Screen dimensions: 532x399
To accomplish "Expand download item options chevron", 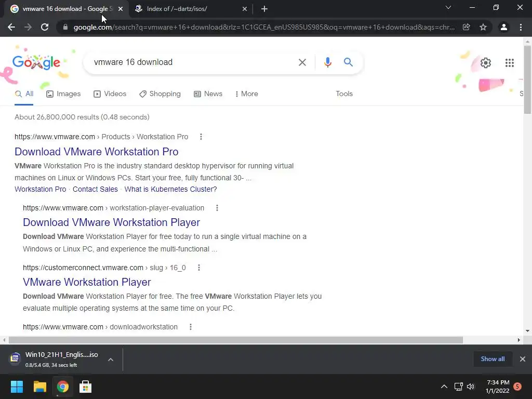I will (111, 360).
